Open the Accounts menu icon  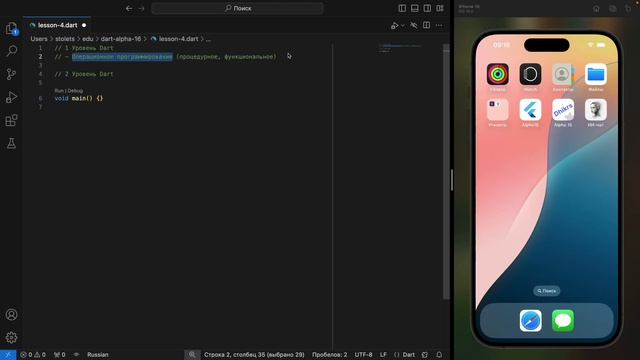click(x=11, y=314)
